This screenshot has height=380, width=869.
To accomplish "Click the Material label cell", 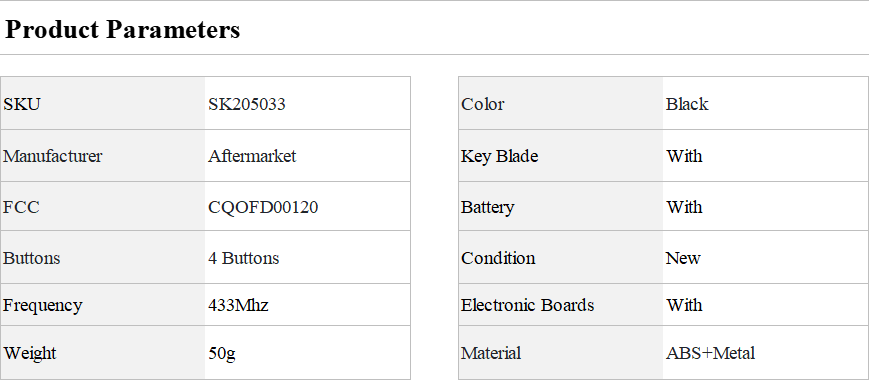I will coord(561,353).
